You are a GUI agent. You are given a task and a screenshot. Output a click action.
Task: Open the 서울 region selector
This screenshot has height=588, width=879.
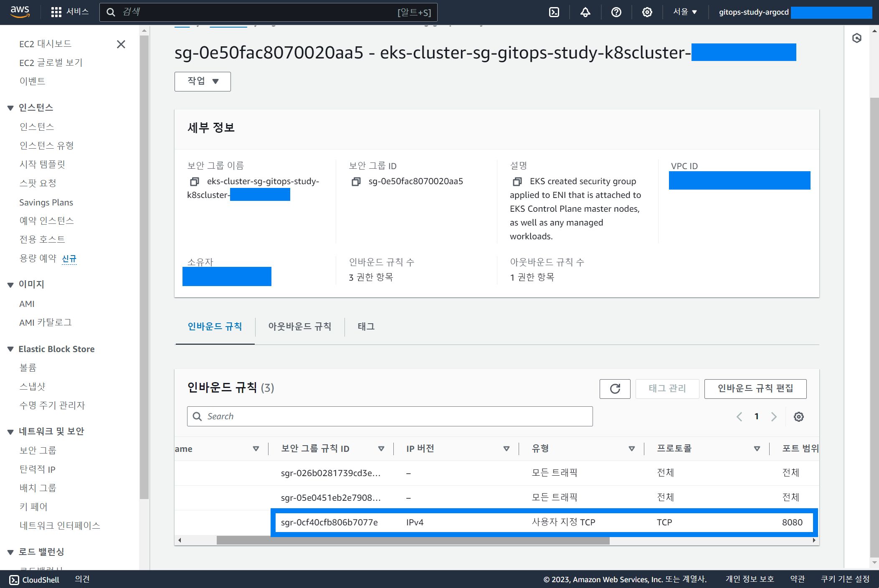[x=685, y=12]
